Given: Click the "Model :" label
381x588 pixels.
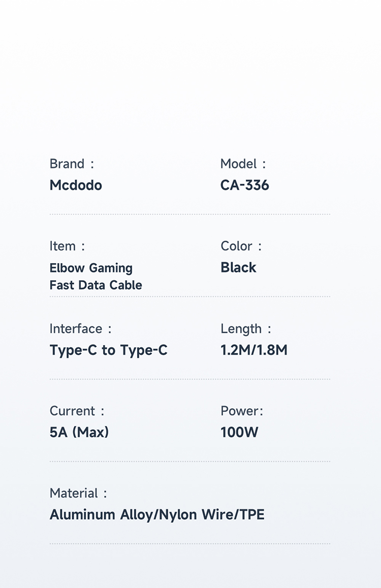Looking at the screenshot, I should tap(243, 164).
